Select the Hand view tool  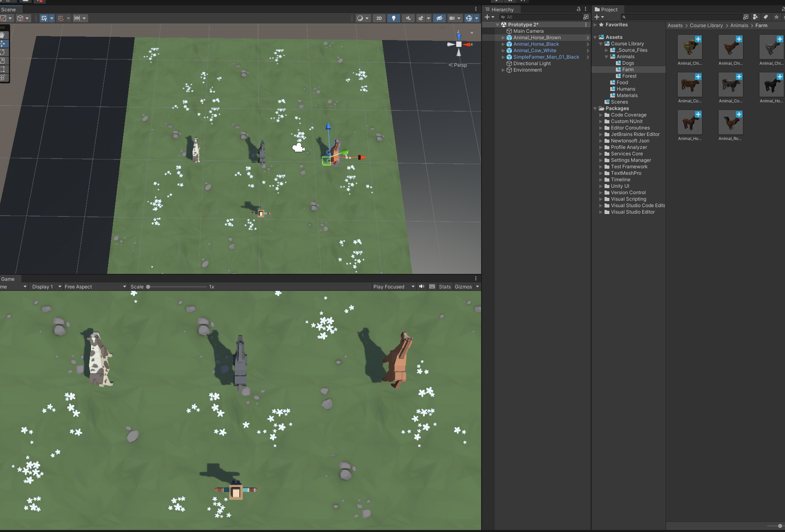(2, 35)
